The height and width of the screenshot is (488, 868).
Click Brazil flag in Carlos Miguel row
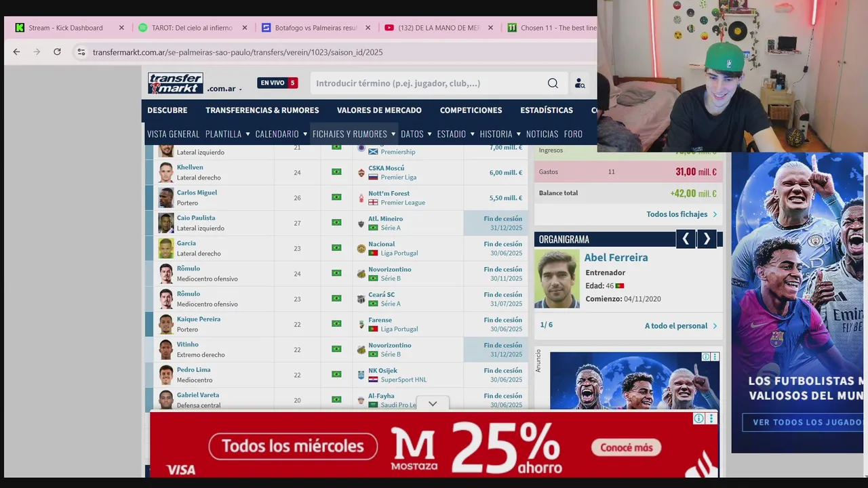(336, 197)
